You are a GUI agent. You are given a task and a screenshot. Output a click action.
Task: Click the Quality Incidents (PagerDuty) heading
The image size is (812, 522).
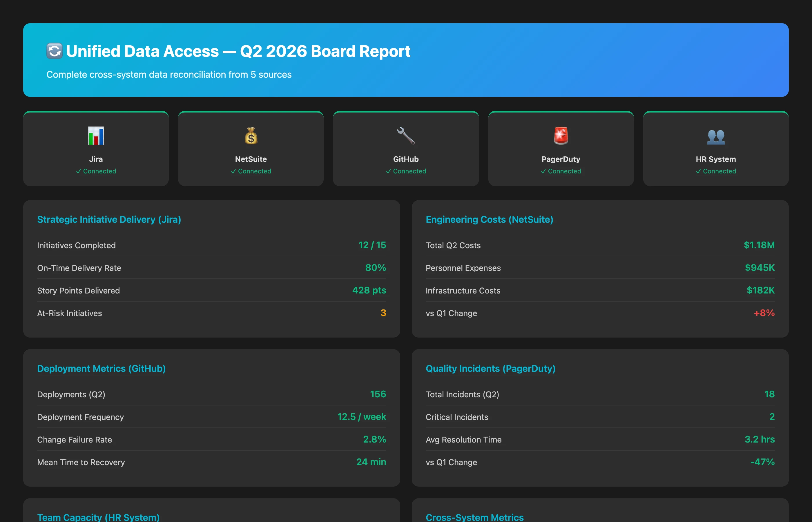coord(490,369)
